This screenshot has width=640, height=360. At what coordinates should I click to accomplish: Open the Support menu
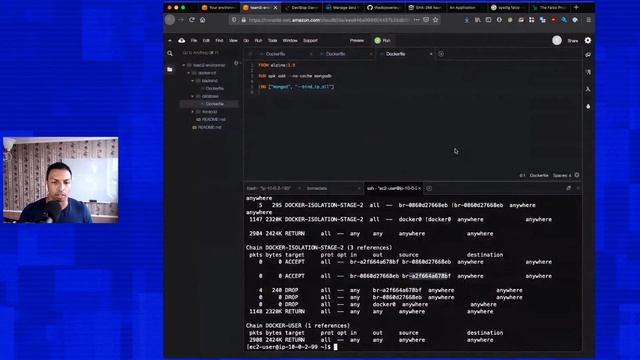point(310,40)
